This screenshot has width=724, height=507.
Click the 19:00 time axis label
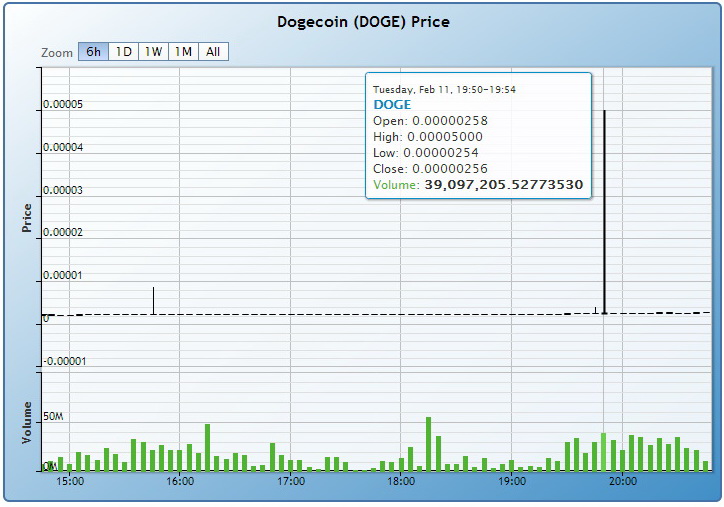coord(512,481)
